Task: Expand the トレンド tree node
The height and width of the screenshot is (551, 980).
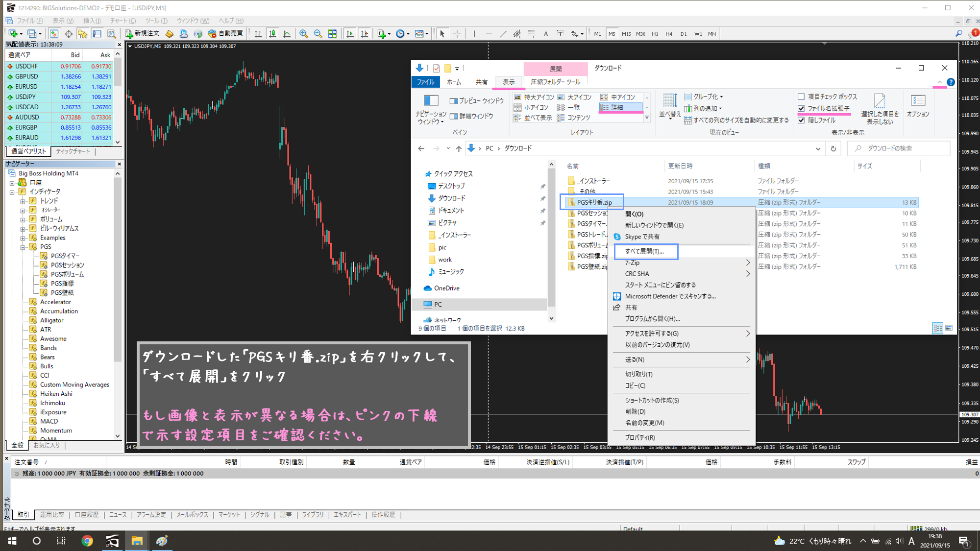Action: pos(23,201)
